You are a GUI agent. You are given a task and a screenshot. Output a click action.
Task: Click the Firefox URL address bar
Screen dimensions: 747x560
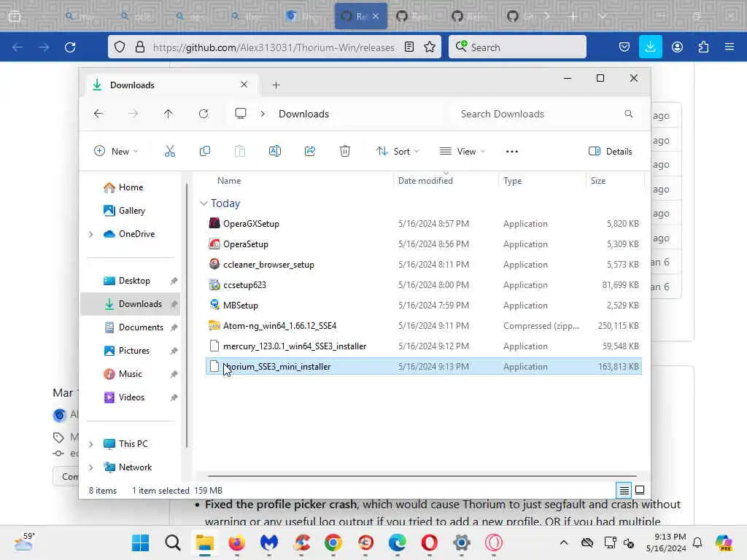(x=274, y=47)
